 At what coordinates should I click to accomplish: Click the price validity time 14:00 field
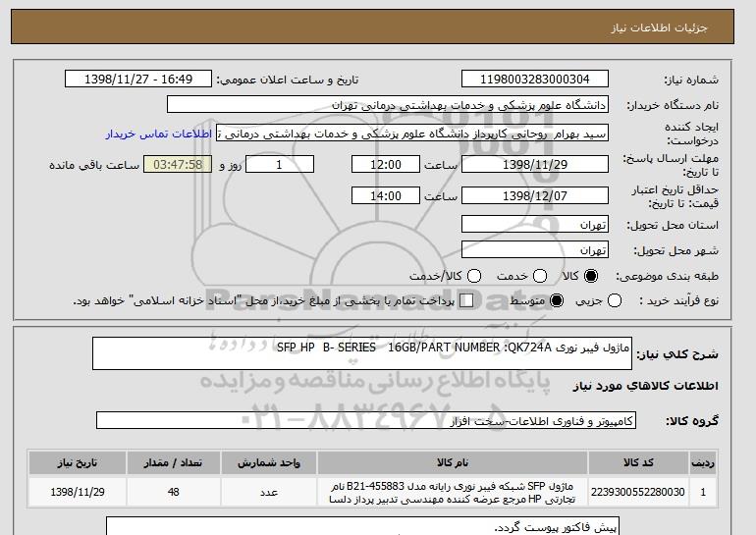386,195
